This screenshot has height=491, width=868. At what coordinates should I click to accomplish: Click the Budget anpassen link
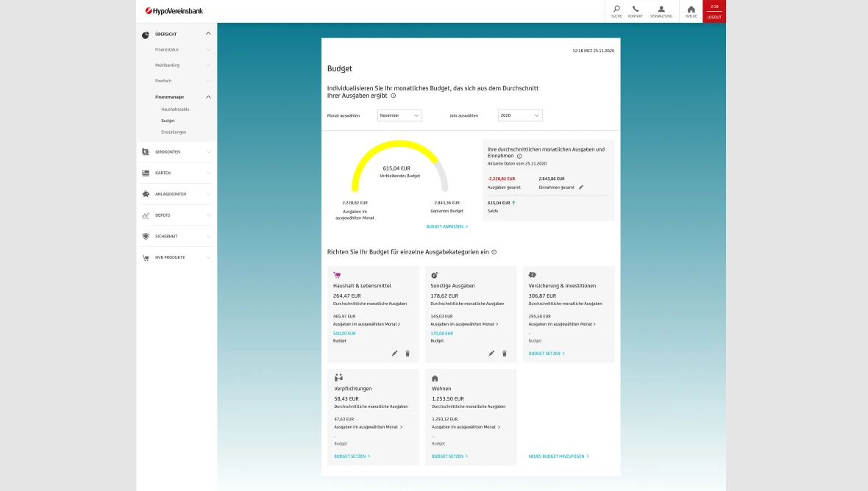[x=447, y=226]
